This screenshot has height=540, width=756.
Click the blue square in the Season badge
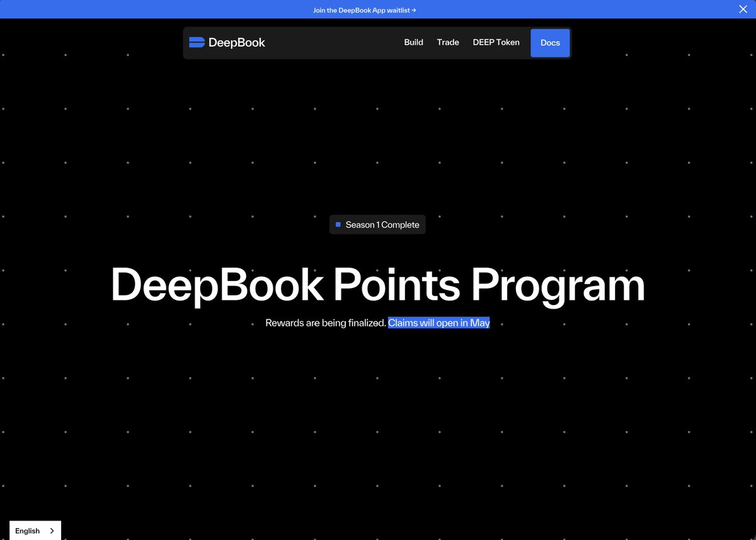(x=338, y=225)
